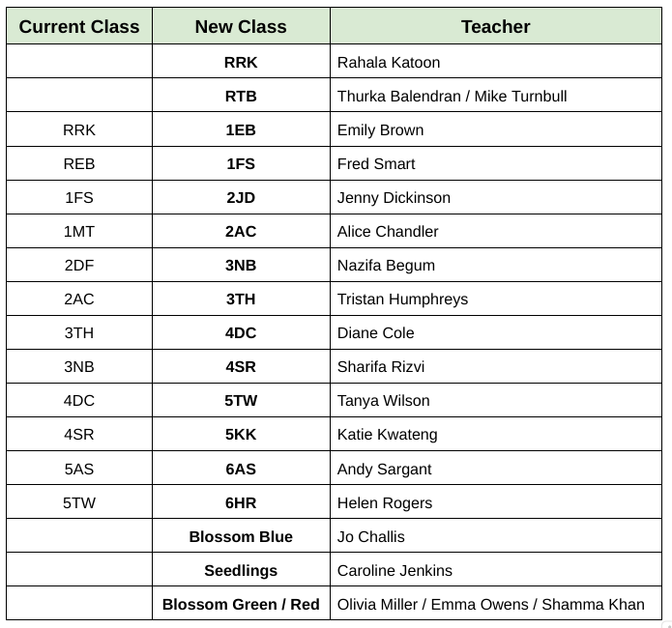The width and height of the screenshot is (672, 628).
Task: Click the REB current class cell
Action: point(79,163)
